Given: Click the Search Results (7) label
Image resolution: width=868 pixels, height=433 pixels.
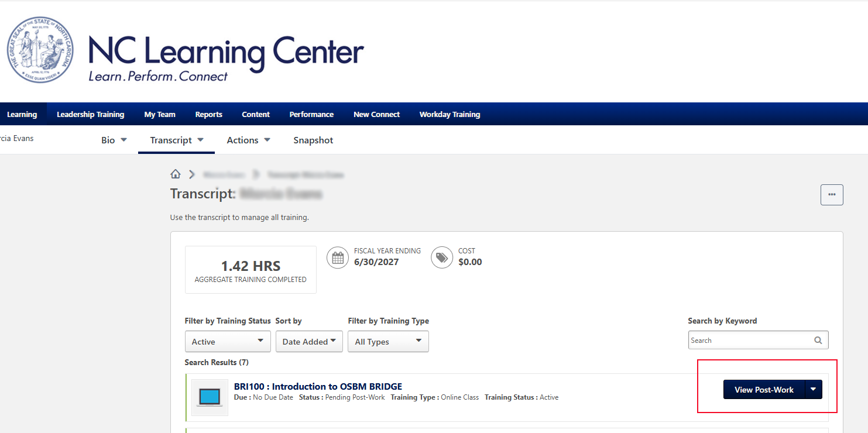Looking at the screenshot, I should click(217, 362).
